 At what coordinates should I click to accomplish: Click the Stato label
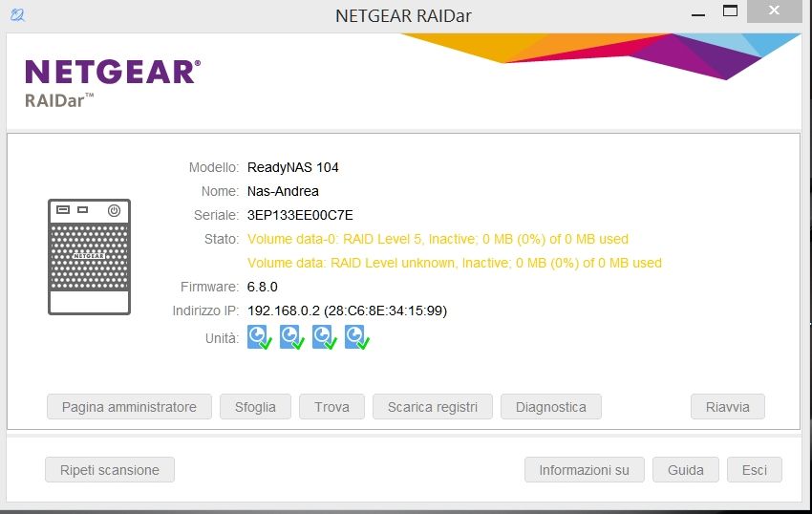tap(222, 239)
